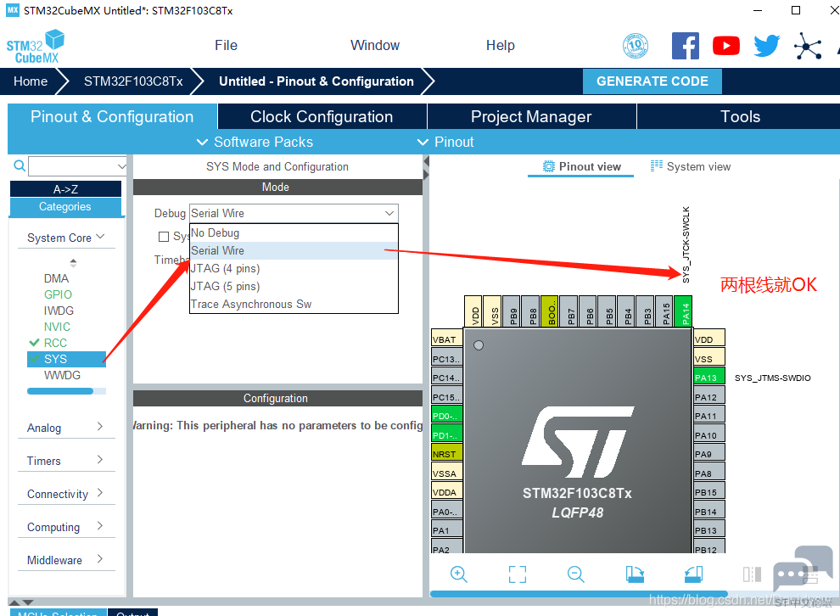840x616 pixels.
Task: Choose JTAG (5 pins) option
Action: 294,286
